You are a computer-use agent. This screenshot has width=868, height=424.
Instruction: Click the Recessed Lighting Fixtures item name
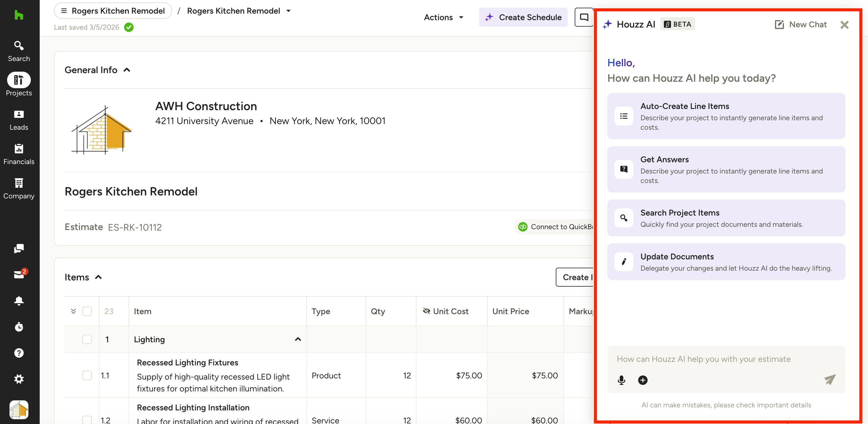click(187, 362)
